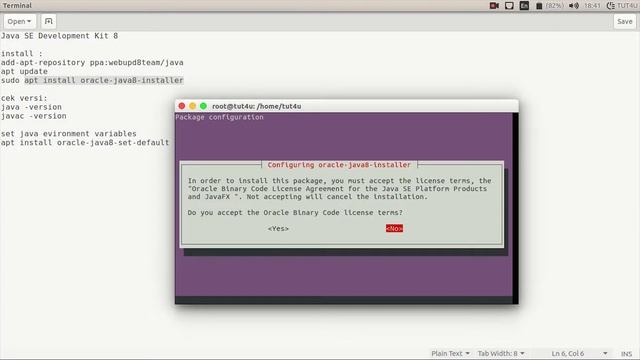Click the new document icon in gedit
640x360 pixels.
pos(49,21)
